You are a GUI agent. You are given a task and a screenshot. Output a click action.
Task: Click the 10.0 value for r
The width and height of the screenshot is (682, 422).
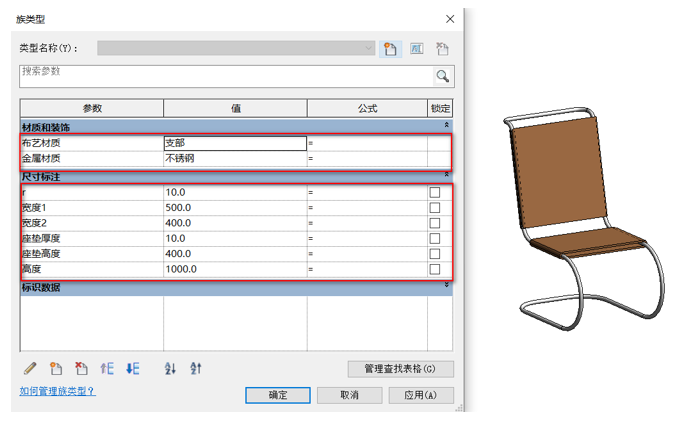coord(235,192)
